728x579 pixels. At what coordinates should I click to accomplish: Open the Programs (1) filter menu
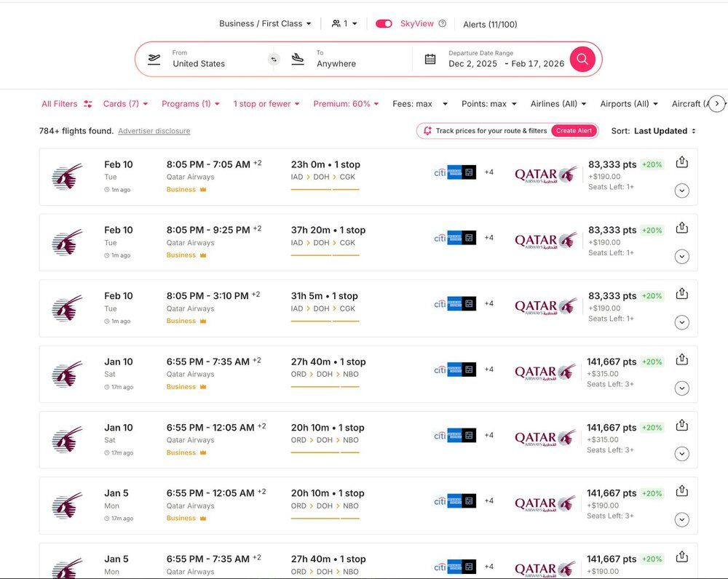[190, 104]
